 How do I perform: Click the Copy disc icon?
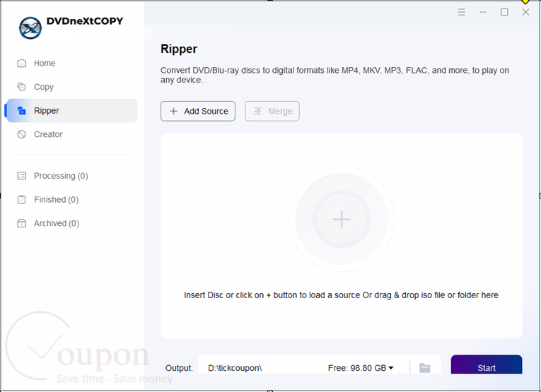pyautogui.click(x=22, y=87)
